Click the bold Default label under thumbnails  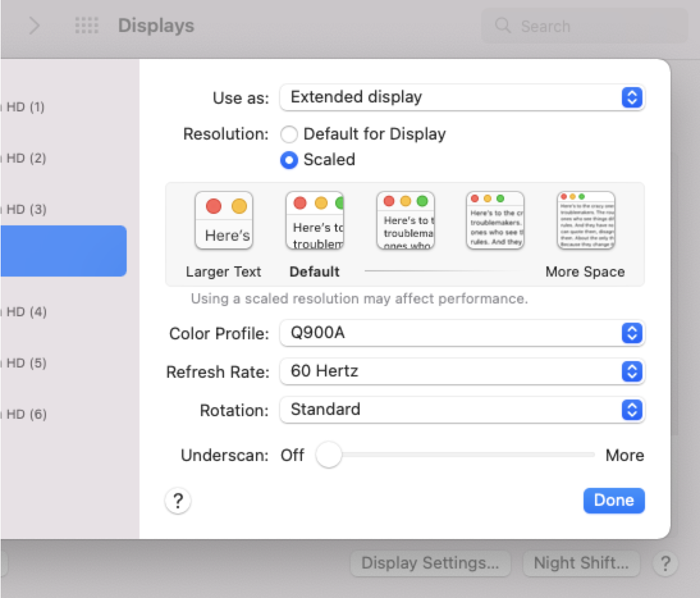pos(315,271)
